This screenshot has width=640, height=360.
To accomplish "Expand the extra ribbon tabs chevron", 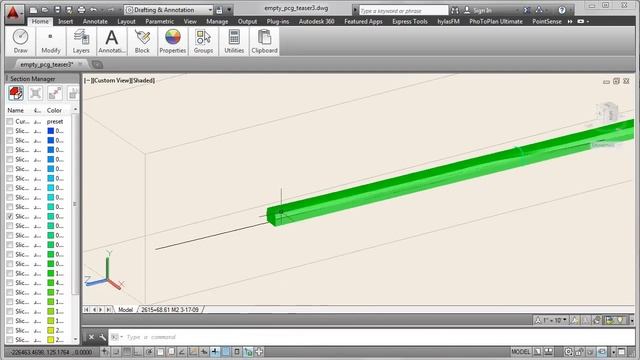I will [570, 21].
